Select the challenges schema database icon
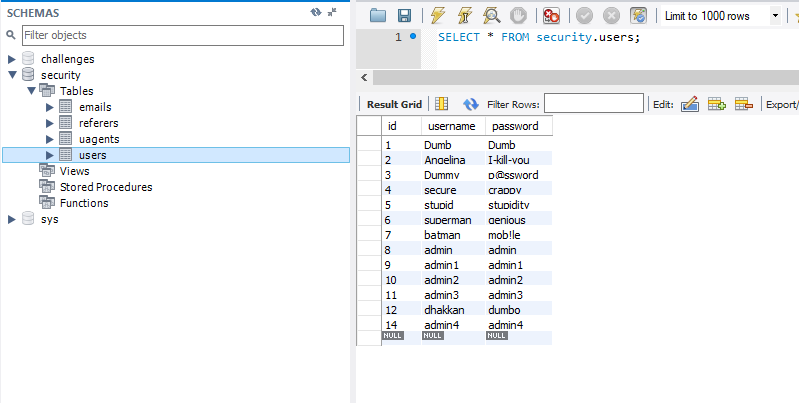This screenshot has width=799, height=403. (x=29, y=59)
